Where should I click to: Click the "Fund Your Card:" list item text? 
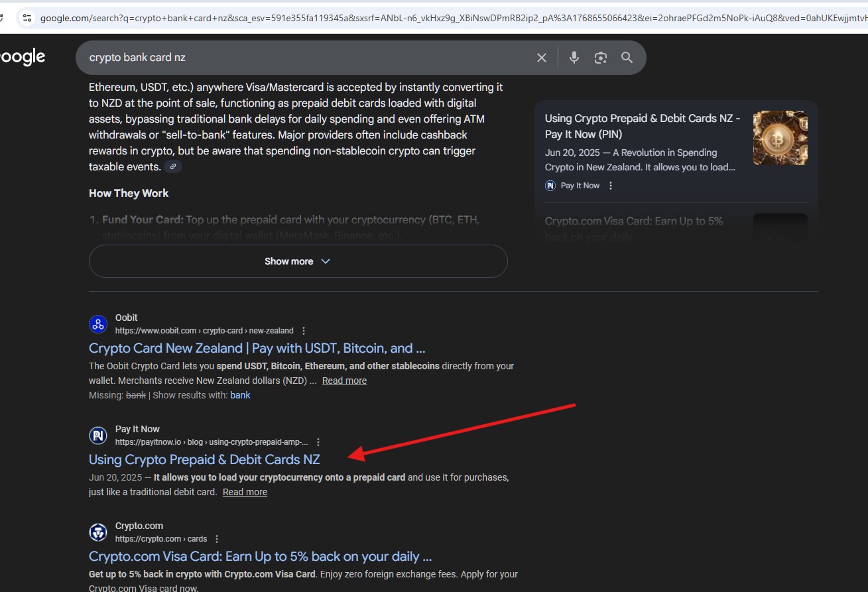(x=143, y=219)
